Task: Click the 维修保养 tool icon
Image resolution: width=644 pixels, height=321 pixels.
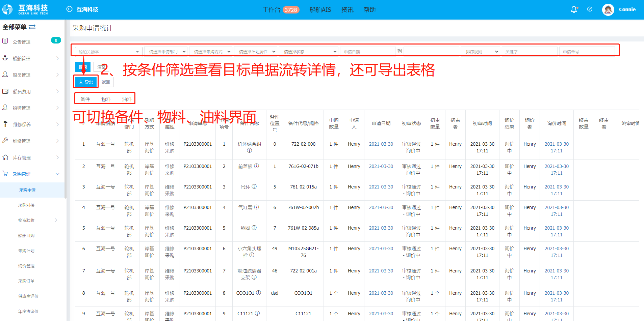Action: click(x=5, y=124)
